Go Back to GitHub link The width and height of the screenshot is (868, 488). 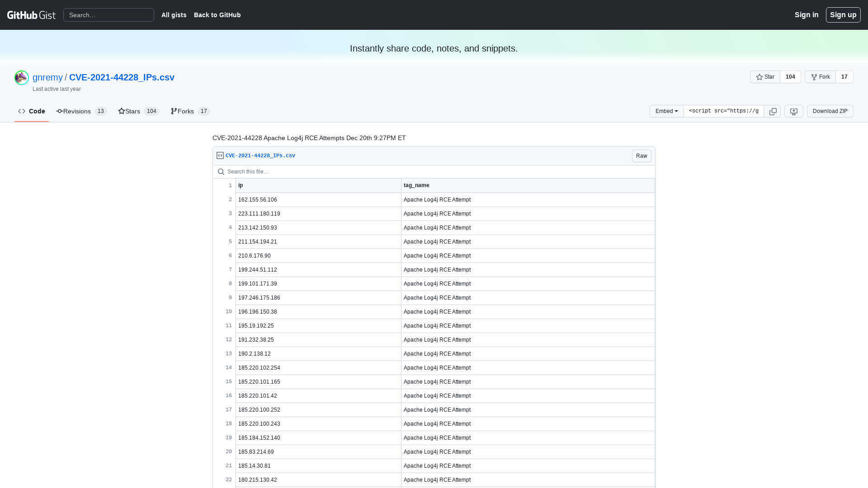(217, 15)
